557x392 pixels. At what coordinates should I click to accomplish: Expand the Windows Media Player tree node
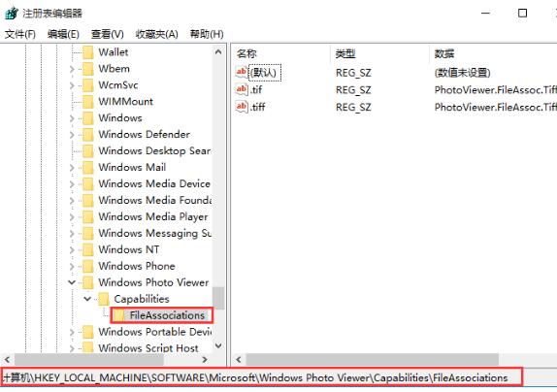point(72,217)
